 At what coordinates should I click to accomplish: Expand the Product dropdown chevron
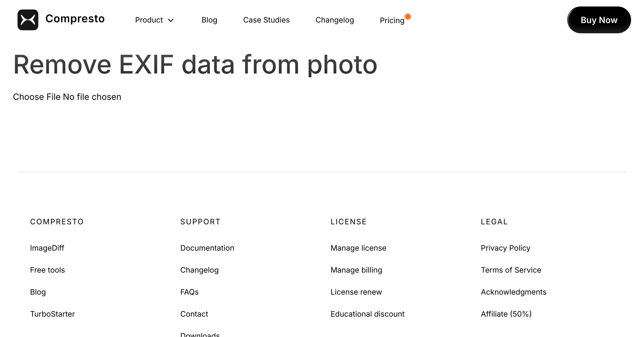171,20
